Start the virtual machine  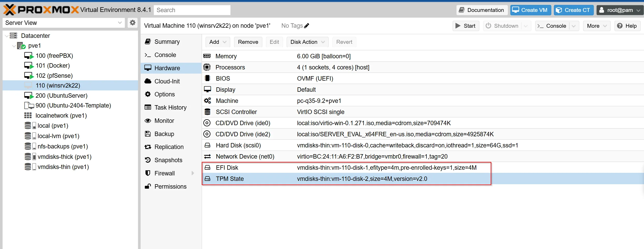point(466,26)
